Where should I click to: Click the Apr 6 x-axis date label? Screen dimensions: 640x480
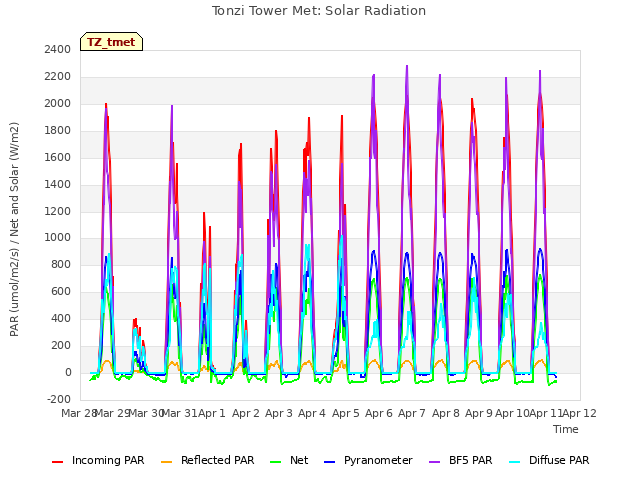(379, 413)
